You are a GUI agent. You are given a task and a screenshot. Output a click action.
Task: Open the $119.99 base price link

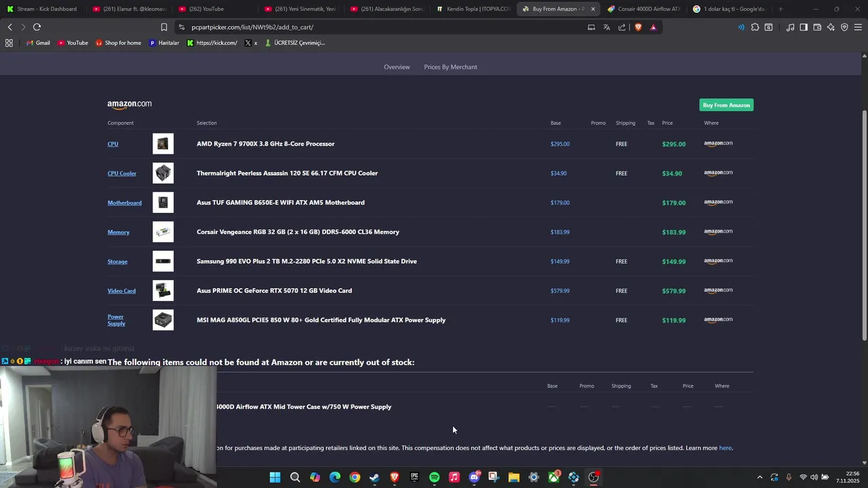point(560,320)
